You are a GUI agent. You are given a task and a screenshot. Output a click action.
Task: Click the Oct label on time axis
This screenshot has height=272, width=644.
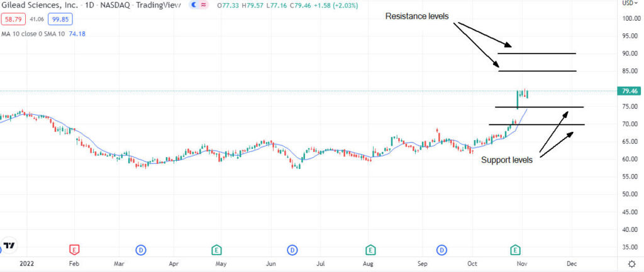point(472,263)
